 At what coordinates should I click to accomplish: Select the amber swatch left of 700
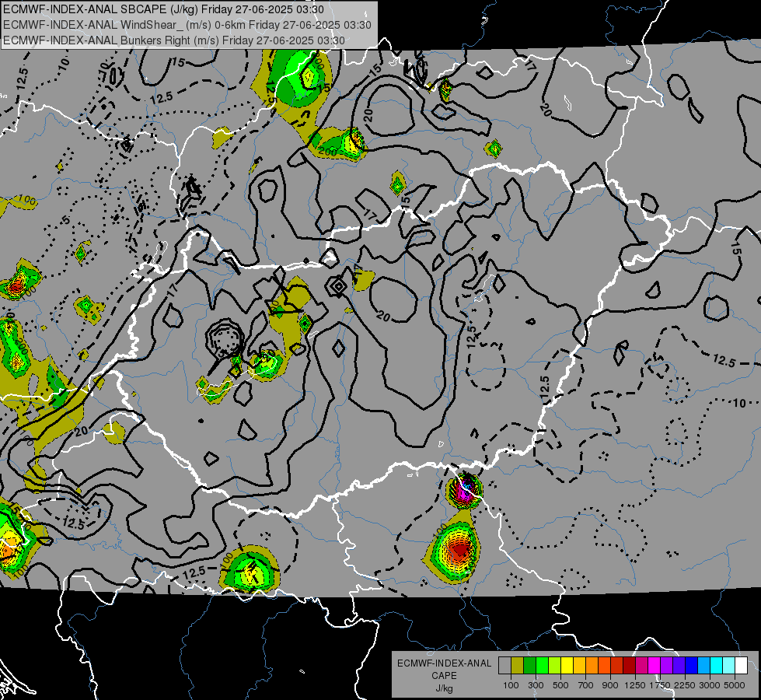point(579,665)
